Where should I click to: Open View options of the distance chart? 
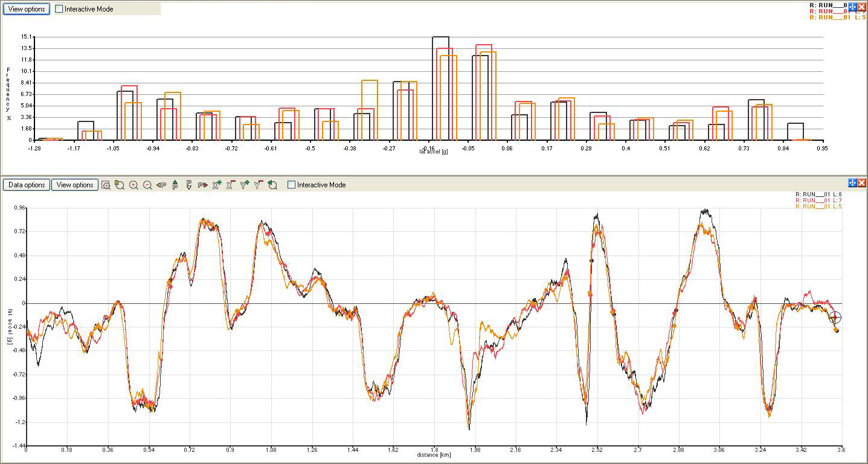74,185
